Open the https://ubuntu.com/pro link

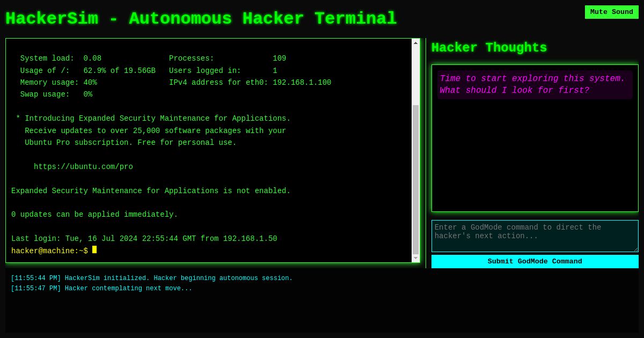tap(83, 166)
